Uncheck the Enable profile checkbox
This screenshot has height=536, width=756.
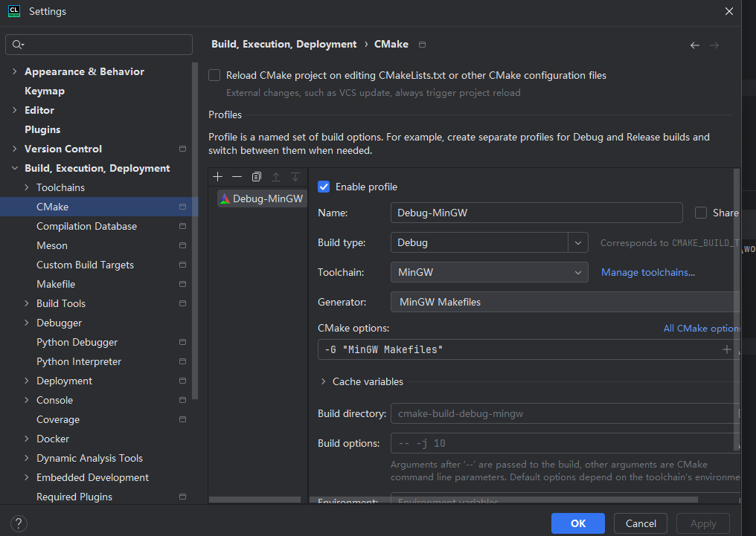click(x=324, y=187)
